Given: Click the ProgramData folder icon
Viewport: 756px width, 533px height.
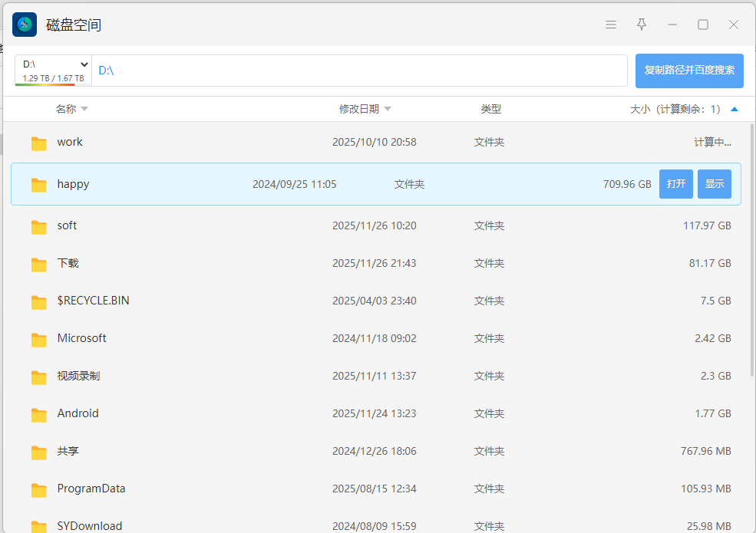Looking at the screenshot, I should click(x=39, y=489).
